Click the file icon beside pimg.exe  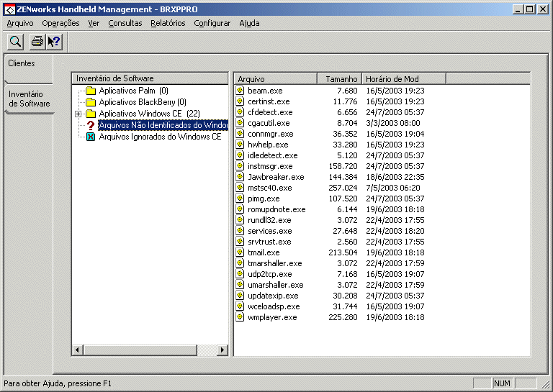click(x=240, y=199)
